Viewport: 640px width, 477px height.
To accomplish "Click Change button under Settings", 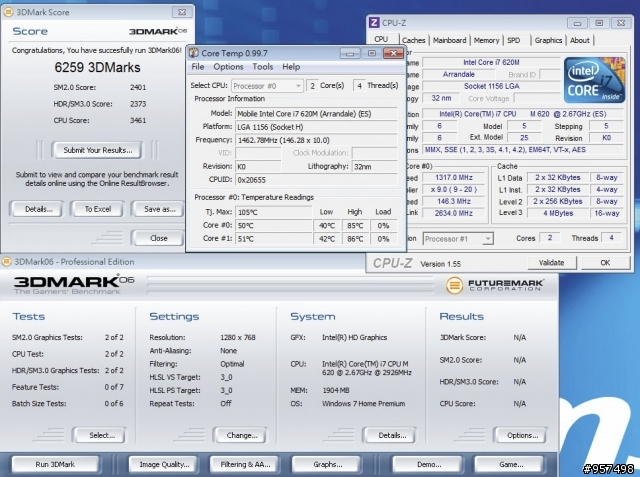I will (242, 435).
